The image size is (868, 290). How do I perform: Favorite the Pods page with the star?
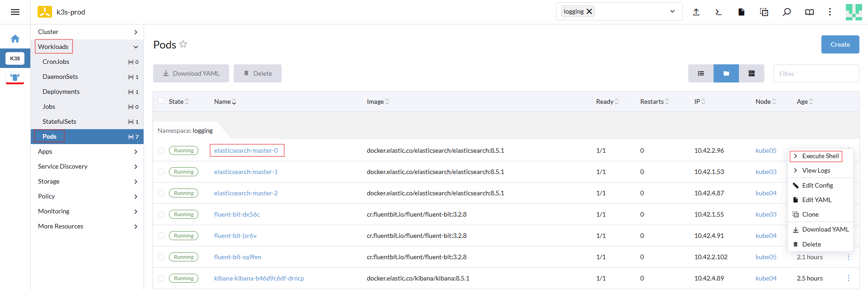click(x=183, y=44)
